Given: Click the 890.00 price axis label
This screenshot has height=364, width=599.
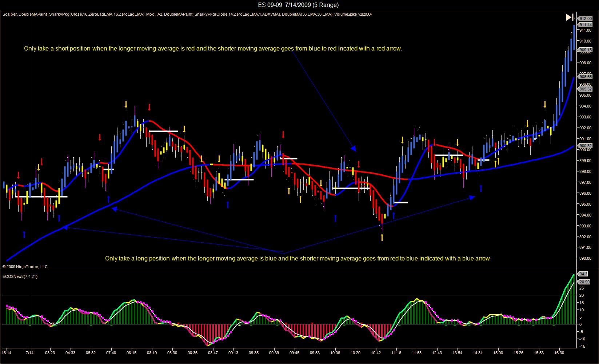Looking at the screenshot, I should point(585,258).
